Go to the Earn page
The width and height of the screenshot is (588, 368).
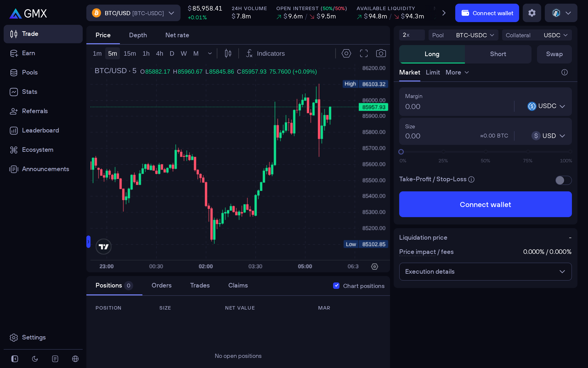(43, 53)
